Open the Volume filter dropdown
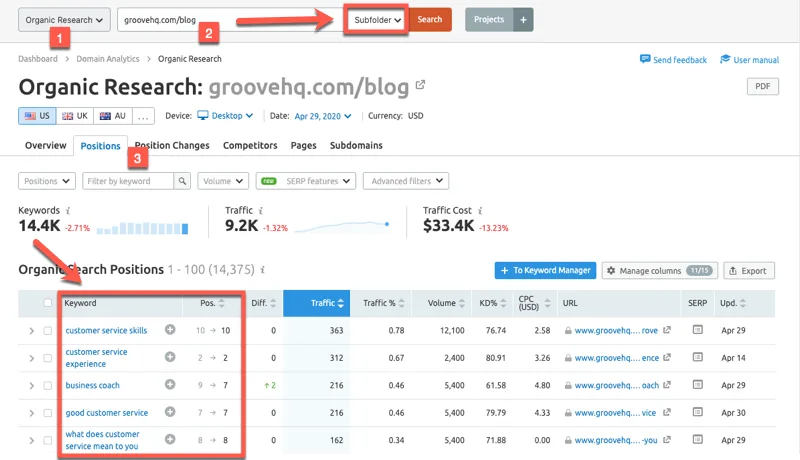The image size is (800, 460). 223,181
